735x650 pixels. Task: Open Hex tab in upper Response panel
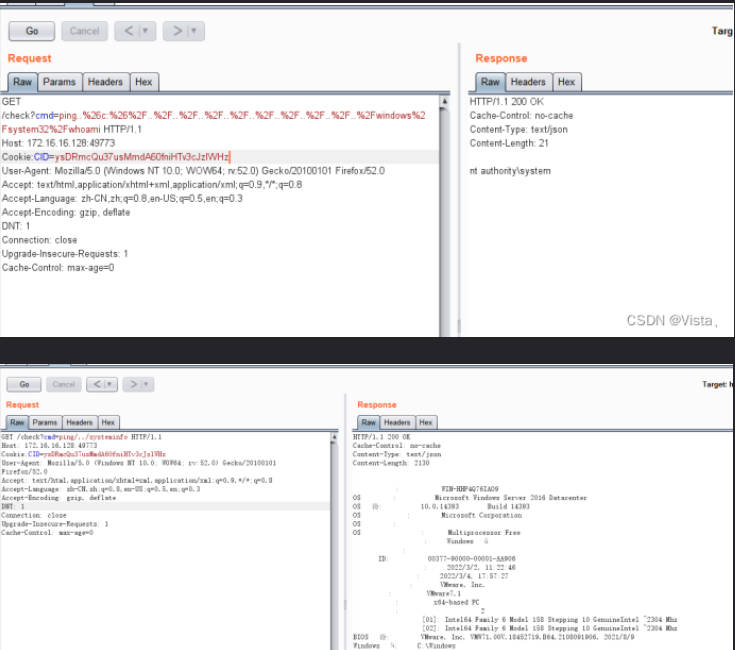pos(567,82)
